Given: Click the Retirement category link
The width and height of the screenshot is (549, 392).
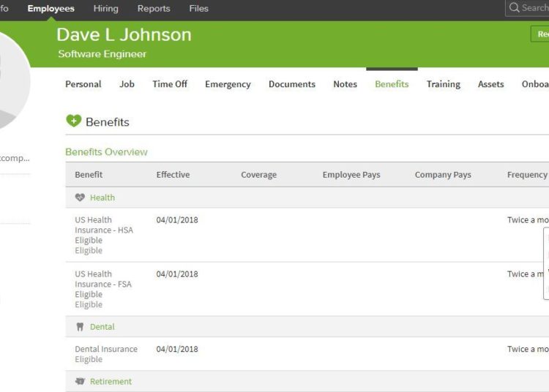Looking at the screenshot, I should (111, 382).
